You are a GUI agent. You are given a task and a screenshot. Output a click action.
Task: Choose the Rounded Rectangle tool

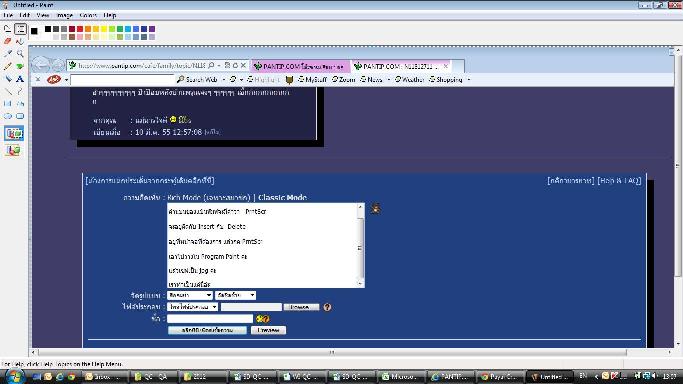point(20,116)
